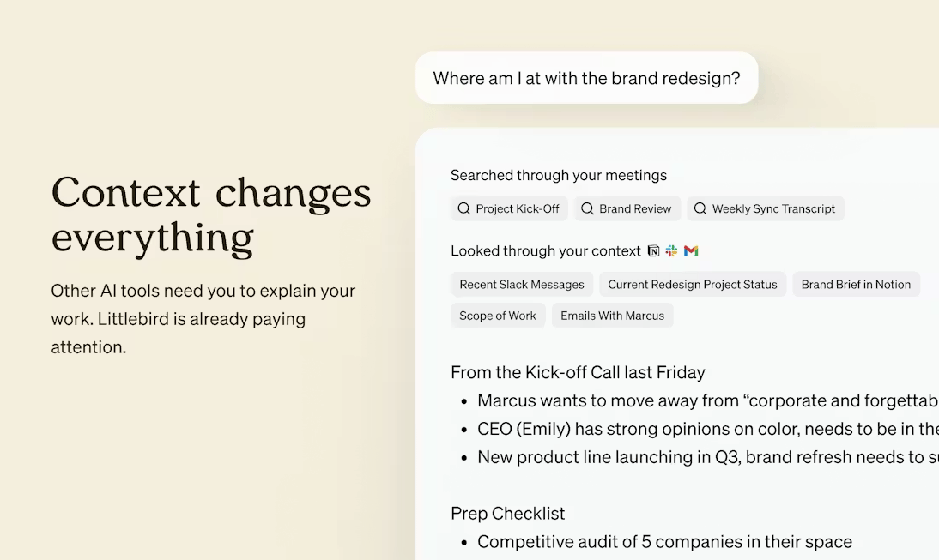
Task: Click the "Searched through your meetings" label
Action: pyautogui.click(x=559, y=176)
